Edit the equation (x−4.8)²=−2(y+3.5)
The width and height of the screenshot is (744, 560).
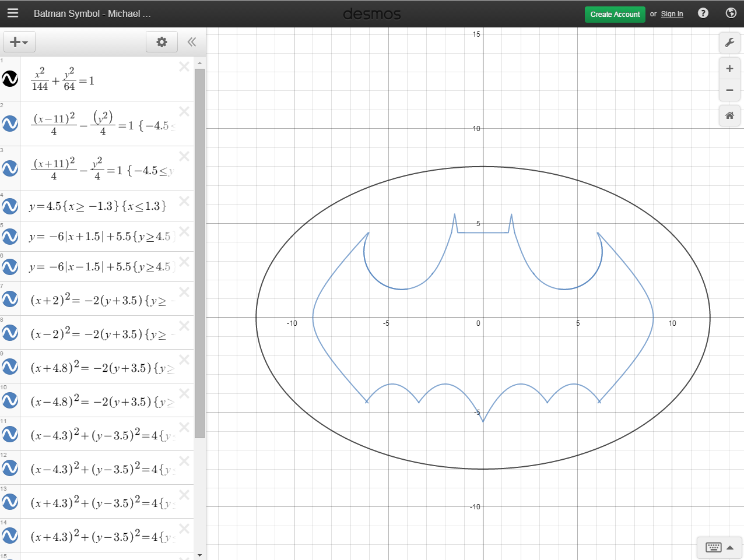coord(102,401)
